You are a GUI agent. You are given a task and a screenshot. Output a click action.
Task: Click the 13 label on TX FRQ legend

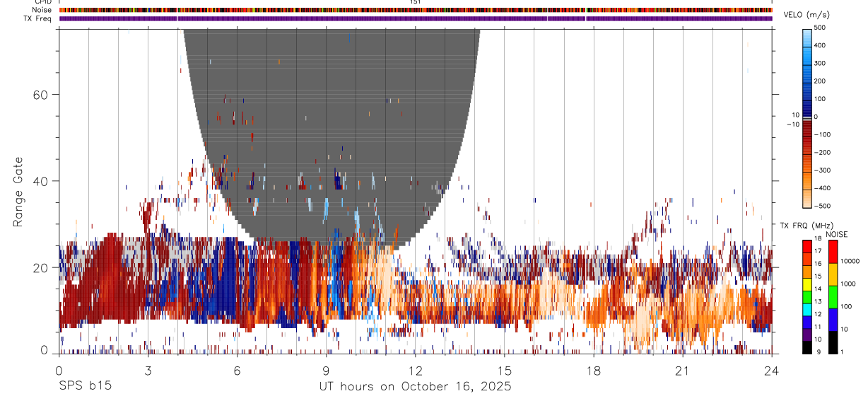coord(817,302)
